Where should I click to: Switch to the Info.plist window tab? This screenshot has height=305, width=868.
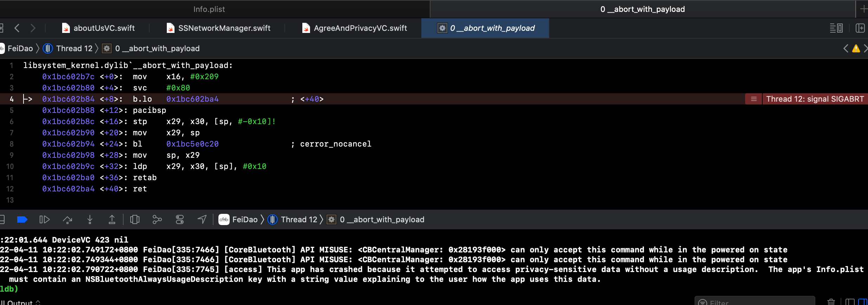point(209,9)
